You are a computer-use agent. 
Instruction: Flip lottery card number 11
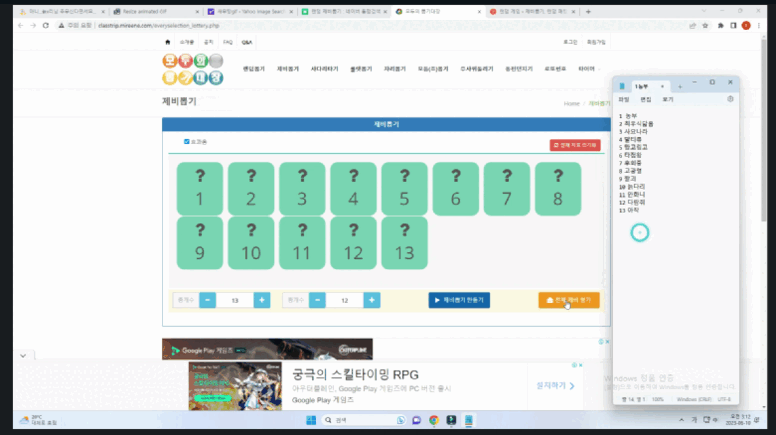(x=302, y=243)
